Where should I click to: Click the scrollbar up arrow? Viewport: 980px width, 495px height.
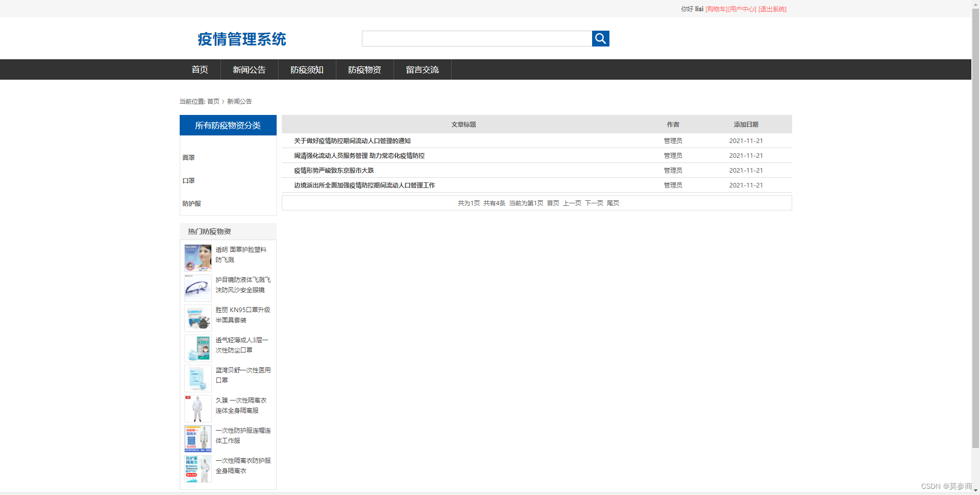tap(976, 4)
